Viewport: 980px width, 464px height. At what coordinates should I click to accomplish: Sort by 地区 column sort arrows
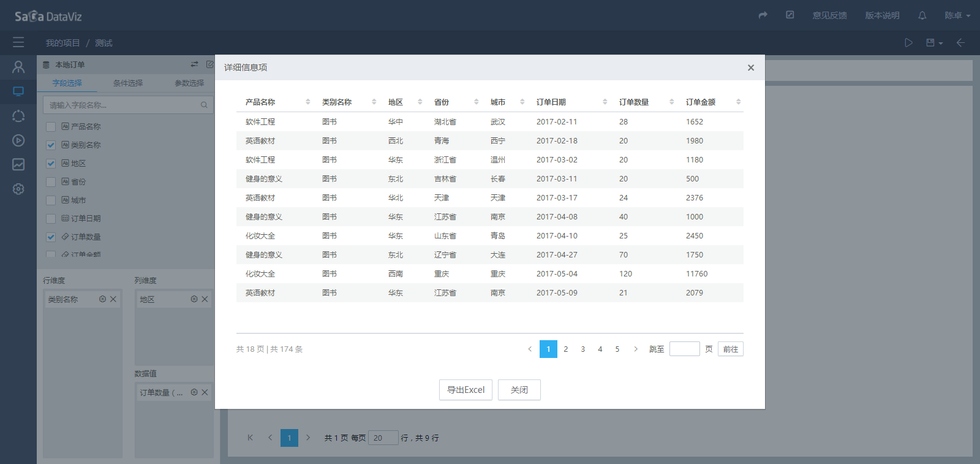[420, 102]
